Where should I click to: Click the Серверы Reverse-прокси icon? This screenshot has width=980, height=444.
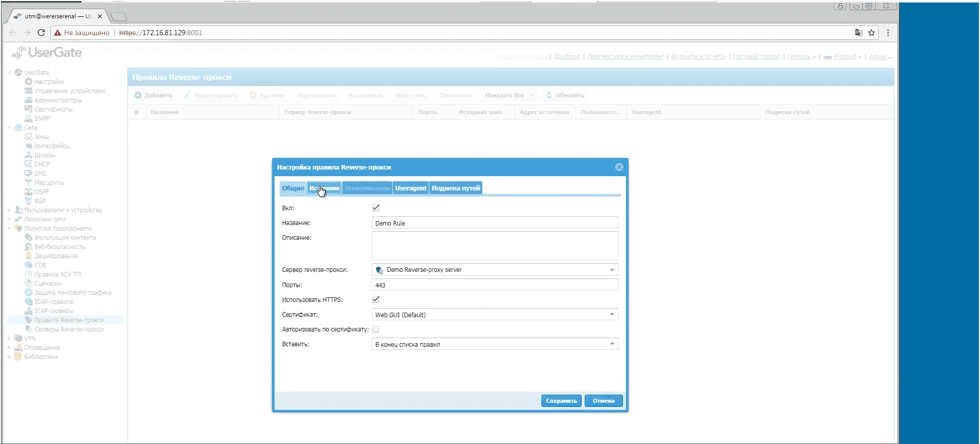(x=29, y=329)
